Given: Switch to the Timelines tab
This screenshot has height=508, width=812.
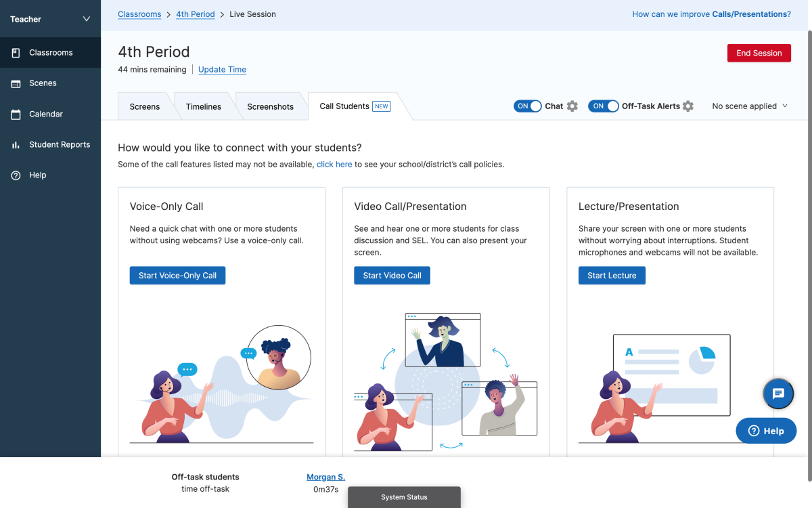Looking at the screenshot, I should [x=204, y=106].
